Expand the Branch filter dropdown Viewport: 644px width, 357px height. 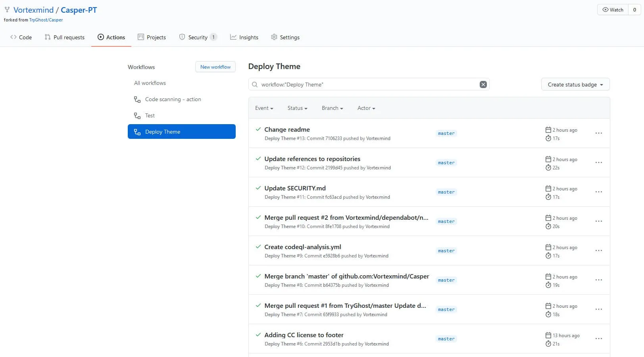tap(332, 108)
